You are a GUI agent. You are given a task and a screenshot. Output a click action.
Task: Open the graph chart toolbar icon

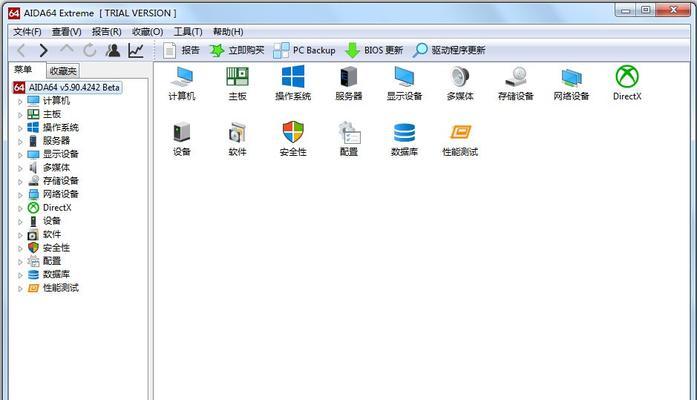(x=136, y=50)
